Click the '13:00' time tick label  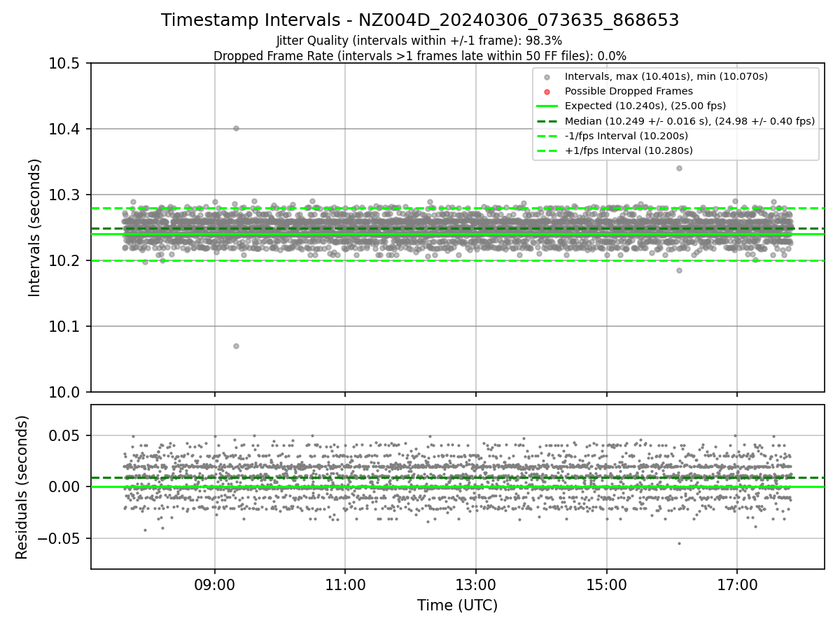pos(476,584)
